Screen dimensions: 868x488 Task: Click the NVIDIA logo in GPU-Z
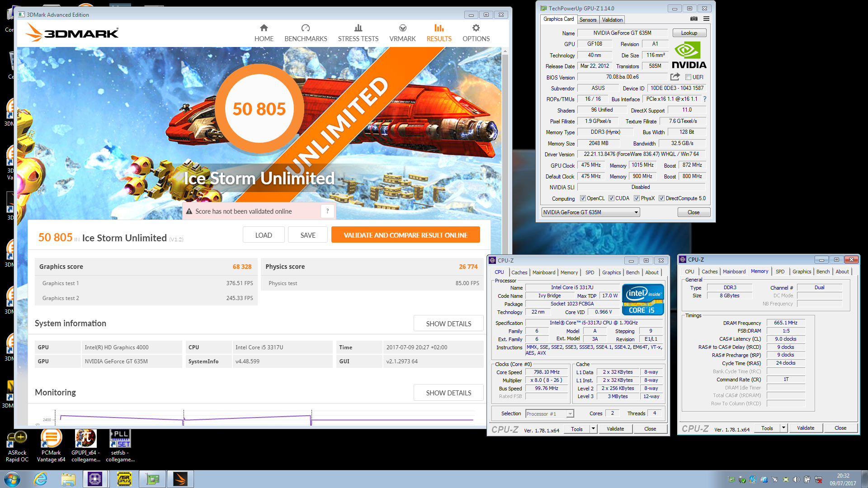[689, 55]
